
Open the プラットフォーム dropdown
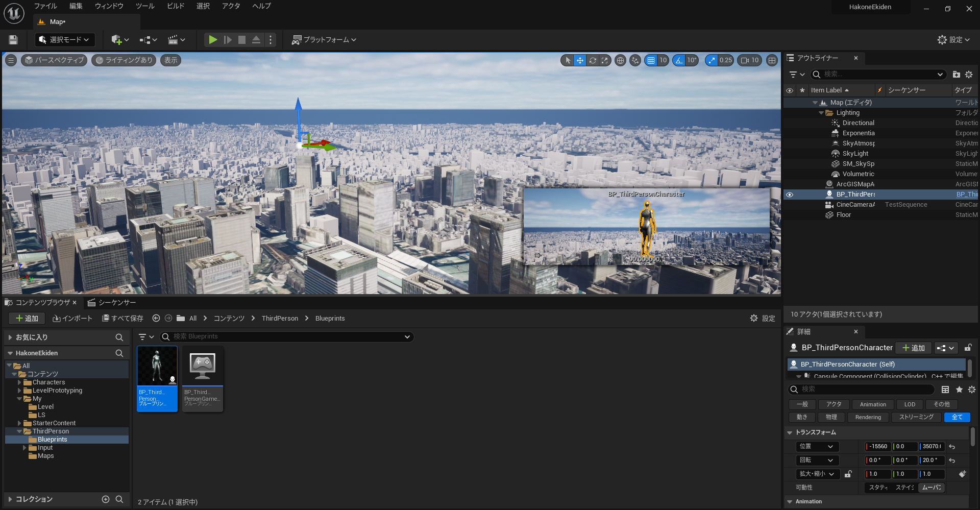tap(324, 40)
